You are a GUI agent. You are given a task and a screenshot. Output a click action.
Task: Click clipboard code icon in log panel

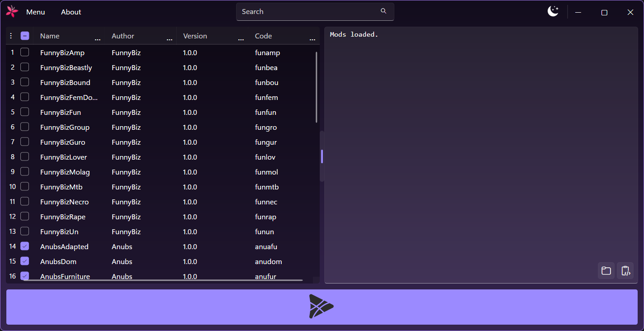click(625, 271)
